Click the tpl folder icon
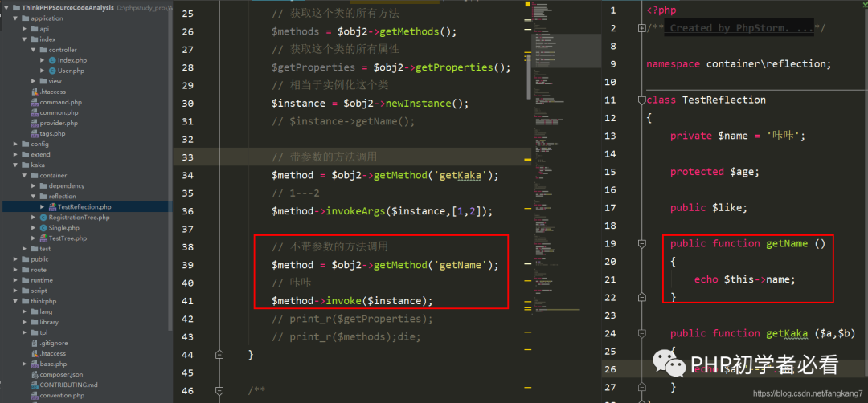The height and width of the screenshot is (403, 868). coord(35,333)
